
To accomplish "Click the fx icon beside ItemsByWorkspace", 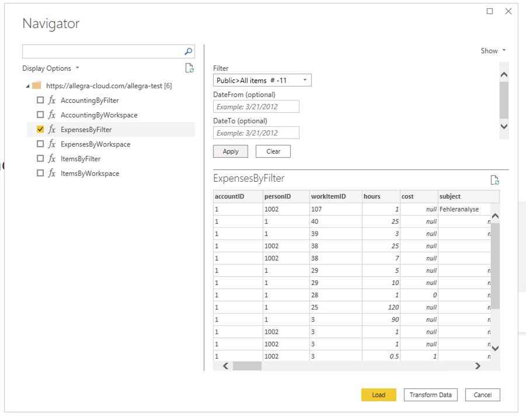I will (x=52, y=173).
